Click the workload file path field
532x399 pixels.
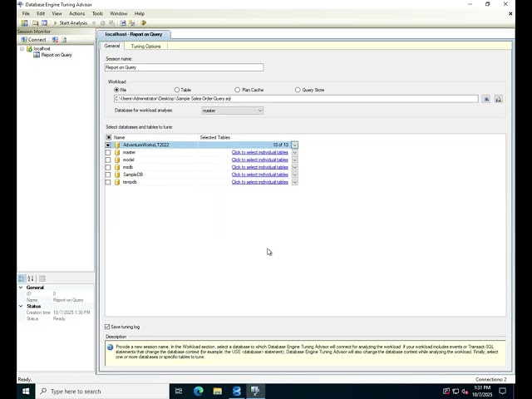click(296, 99)
